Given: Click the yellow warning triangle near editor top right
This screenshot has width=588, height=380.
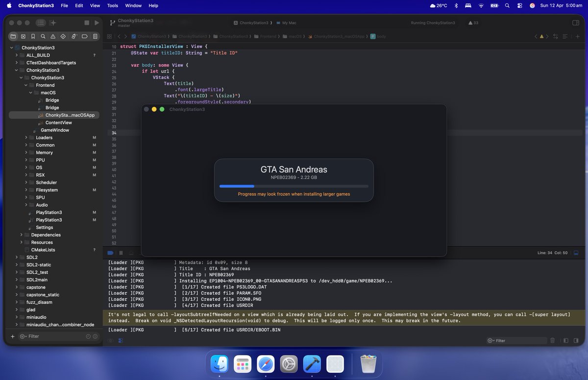Looking at the screenshot, I should 541,36.
